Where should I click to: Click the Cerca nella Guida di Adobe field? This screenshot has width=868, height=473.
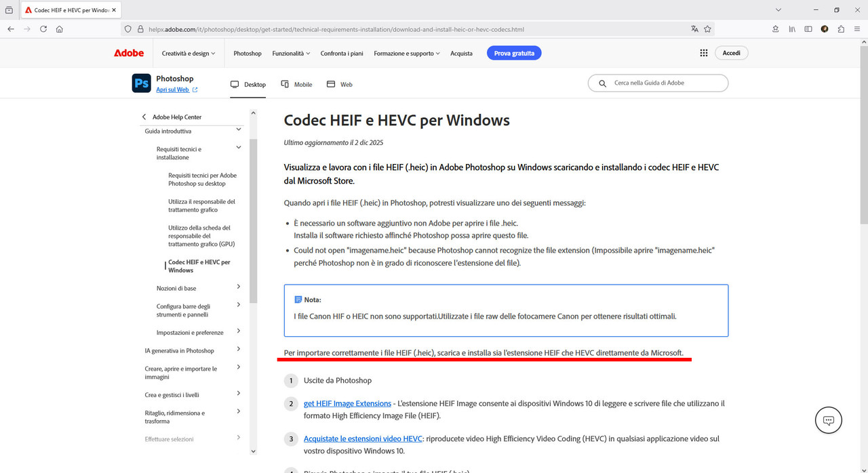(658, 83)
